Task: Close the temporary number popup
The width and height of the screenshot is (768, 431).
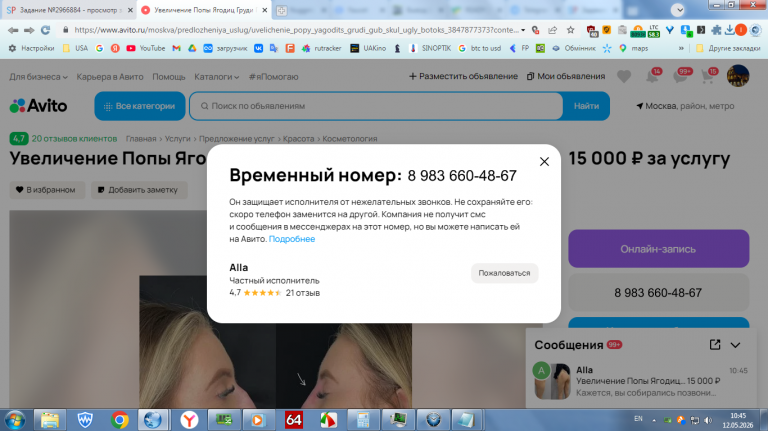Action: point(544,162)
